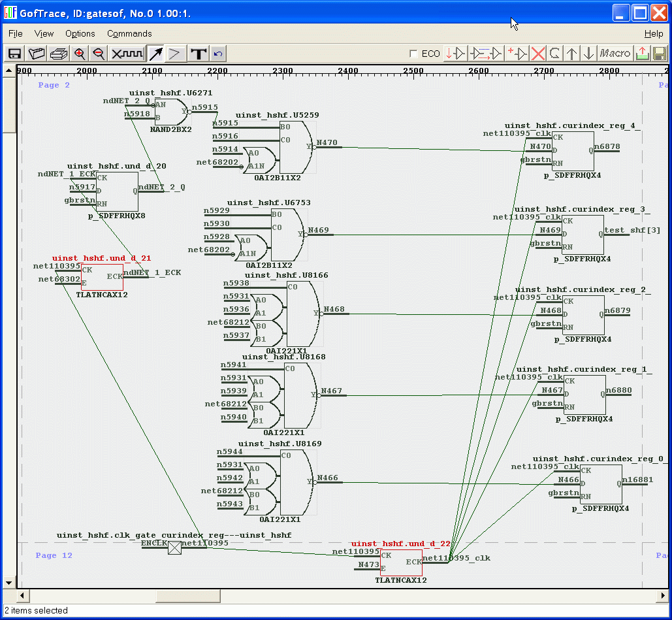Screen dimensions: 672x620
Task: Select the arrow pointer tool
Action: (155, 54)
